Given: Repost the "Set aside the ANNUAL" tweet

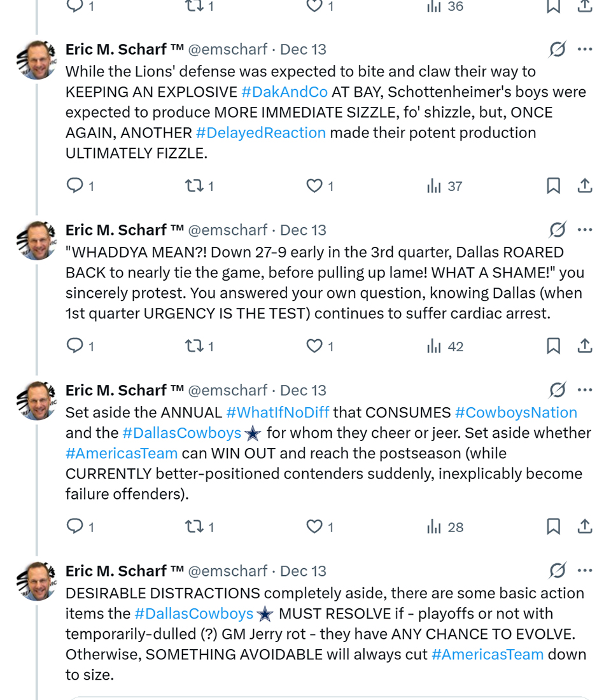Looking at the screenshot, I should [192, 527].
